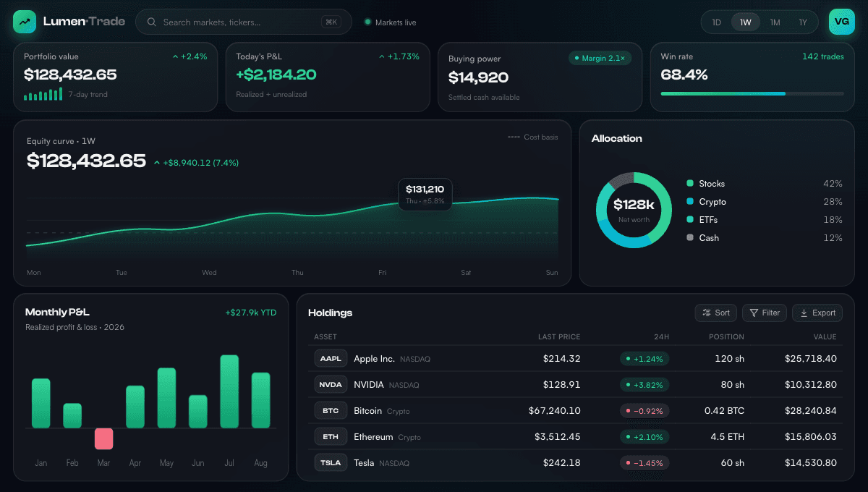This screenshot has height=492, width=868.
Task: Click the TSLA ticker badge
Action: pyautogui.click(x=331, y=462)
